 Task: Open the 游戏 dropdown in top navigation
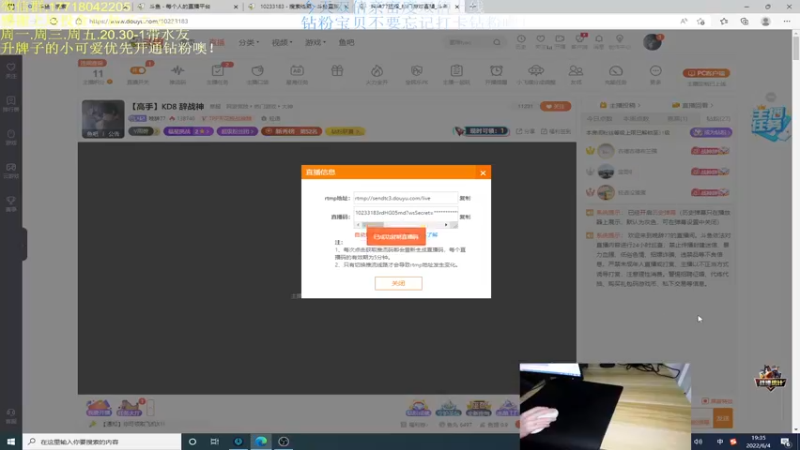(315, 42)
